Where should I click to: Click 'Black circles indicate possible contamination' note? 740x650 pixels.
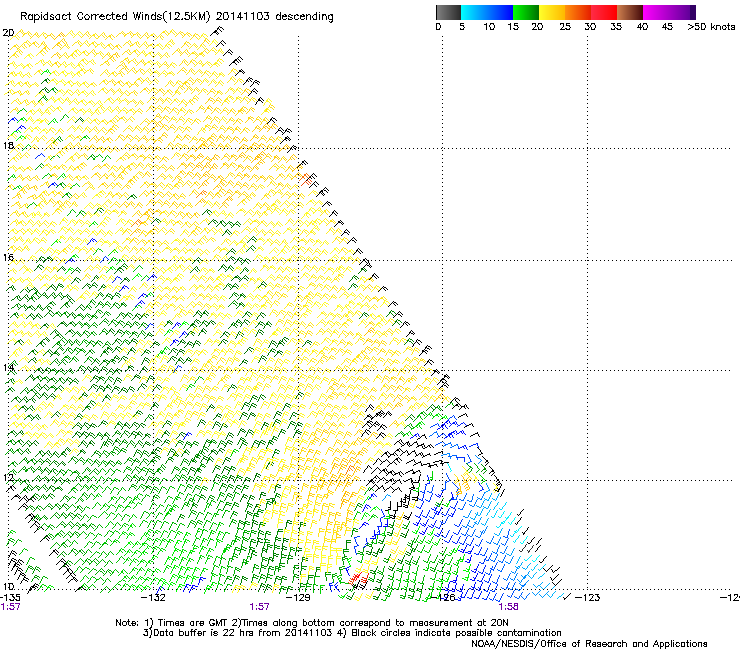456,633
